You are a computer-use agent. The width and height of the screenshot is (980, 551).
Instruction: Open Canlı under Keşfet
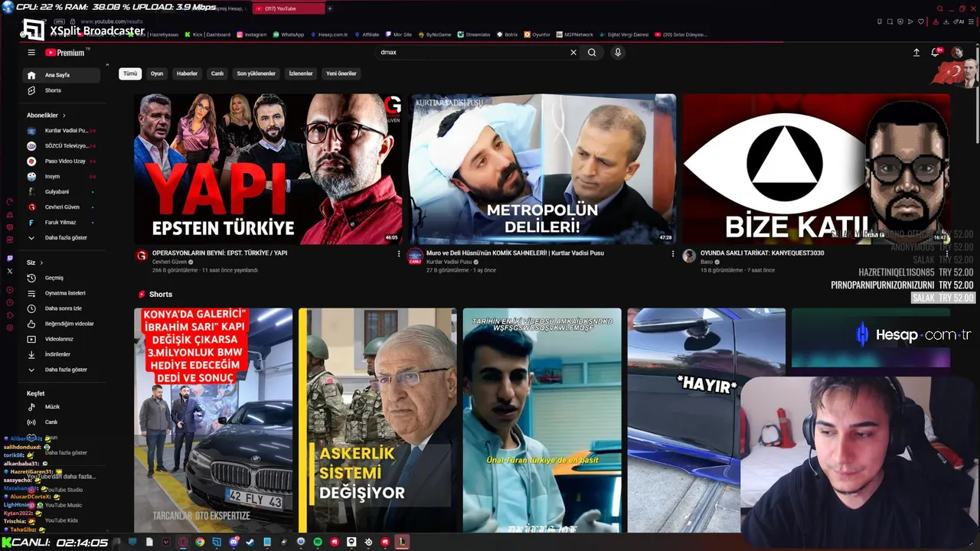click(61, 422)
